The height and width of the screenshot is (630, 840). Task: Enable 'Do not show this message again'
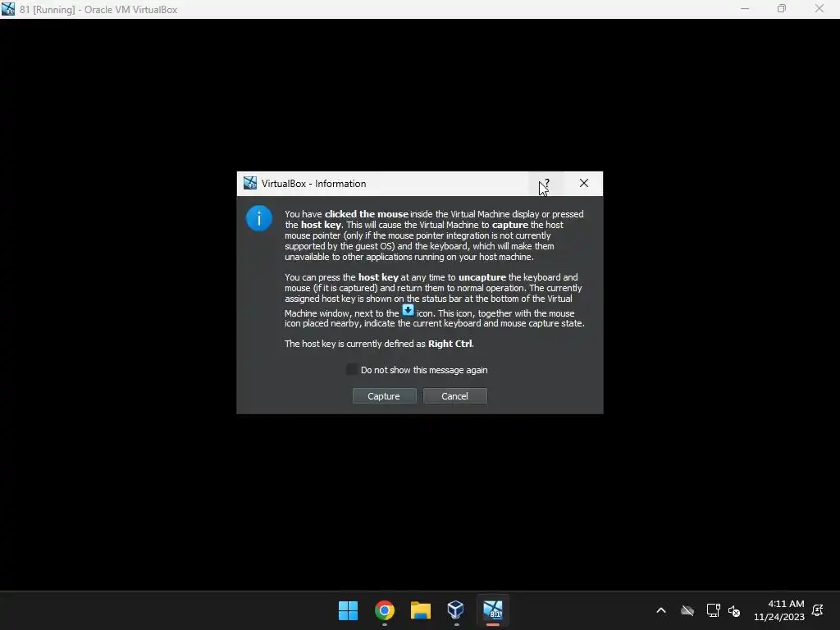pyautogui.click(x=351, y=370)
